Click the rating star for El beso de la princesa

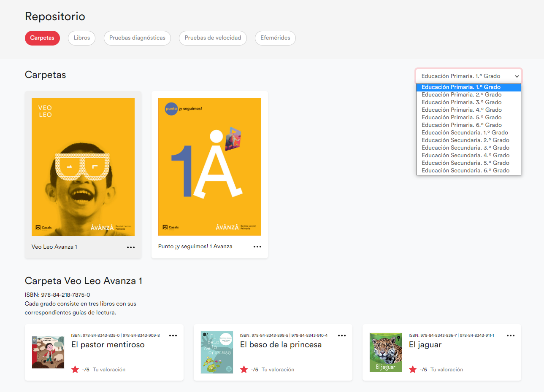click(244, 370)
